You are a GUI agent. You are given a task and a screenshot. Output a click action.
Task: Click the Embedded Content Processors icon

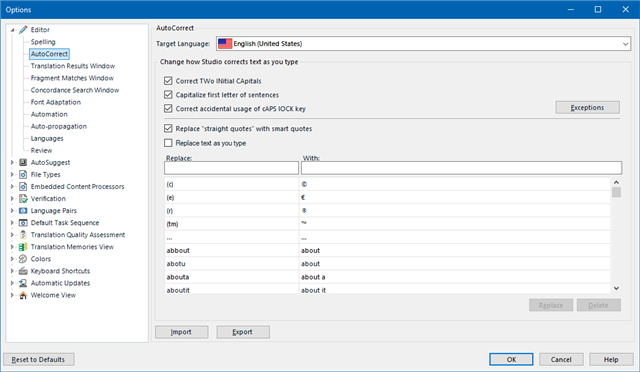(23, 187)
